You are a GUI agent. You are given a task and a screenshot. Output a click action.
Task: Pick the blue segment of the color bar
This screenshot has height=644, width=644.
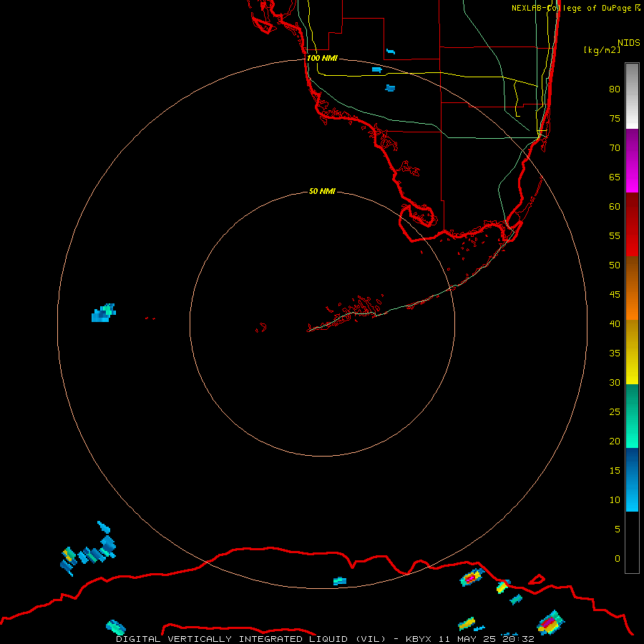pos(632,479)
